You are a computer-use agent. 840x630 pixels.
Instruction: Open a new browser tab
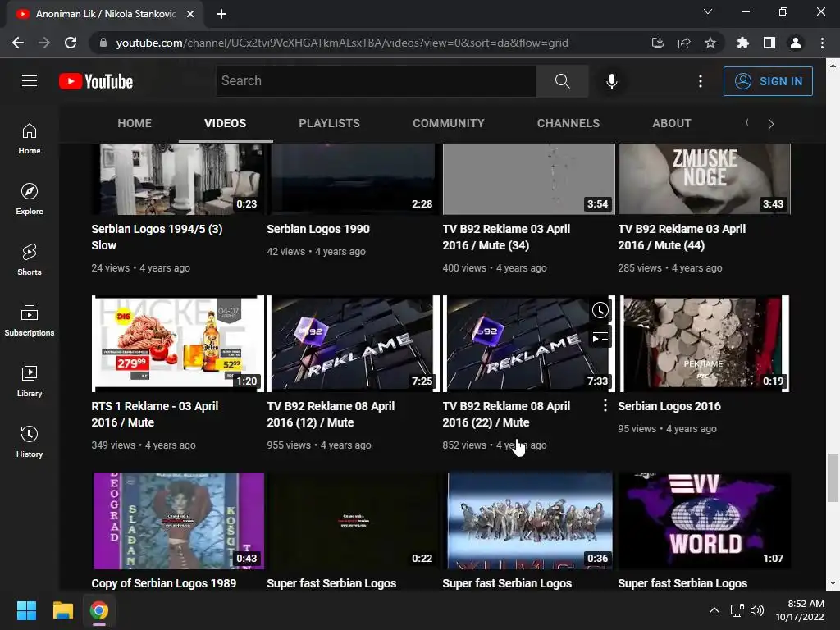[x=221, y=14]
